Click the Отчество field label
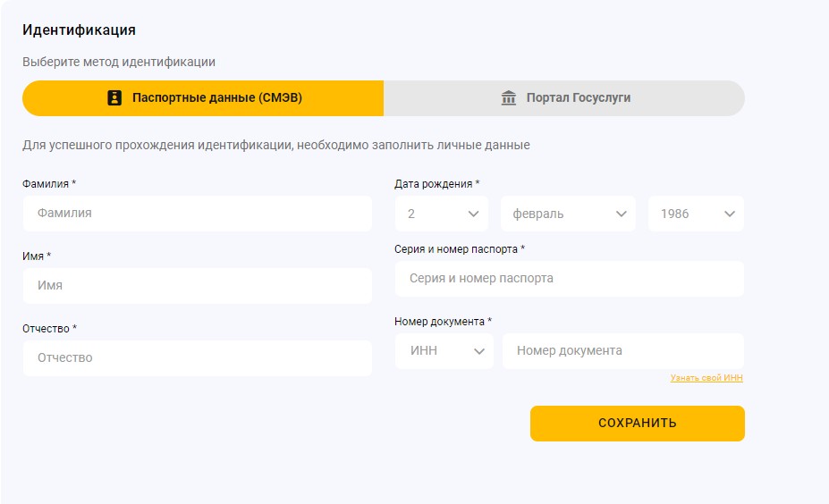This screenshot has height=504, width=829. coord(50,329)
